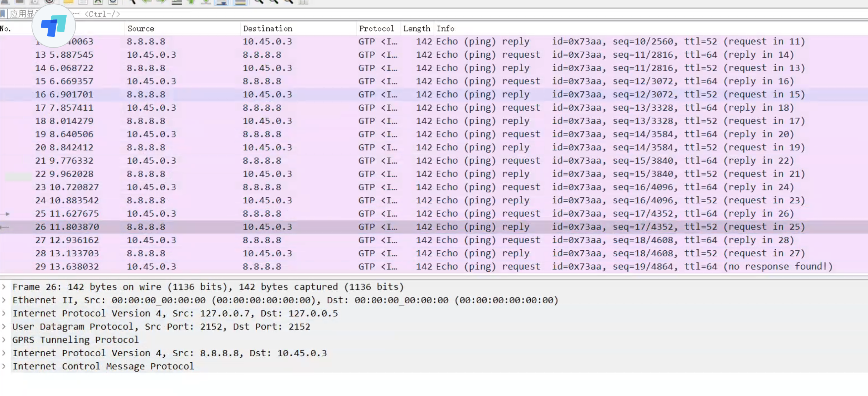Click the floating blue app icon
This screenshot has width=868, height=396.
pos(54,26)
